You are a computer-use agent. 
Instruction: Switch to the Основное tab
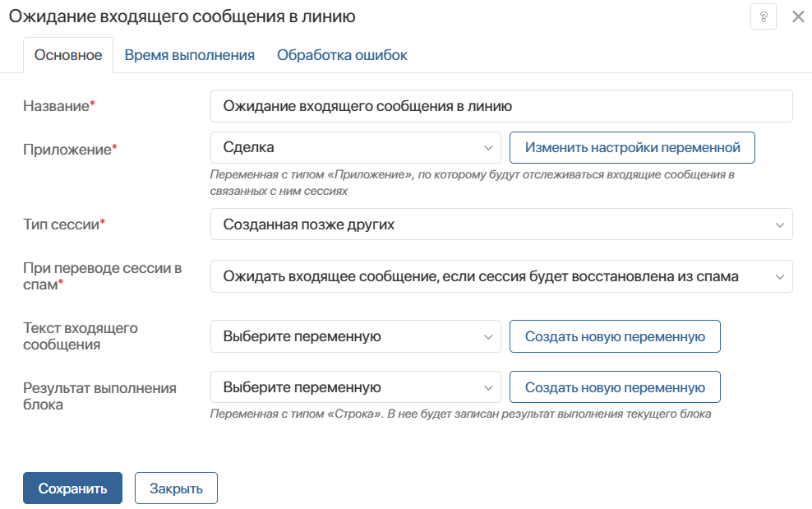68,55
